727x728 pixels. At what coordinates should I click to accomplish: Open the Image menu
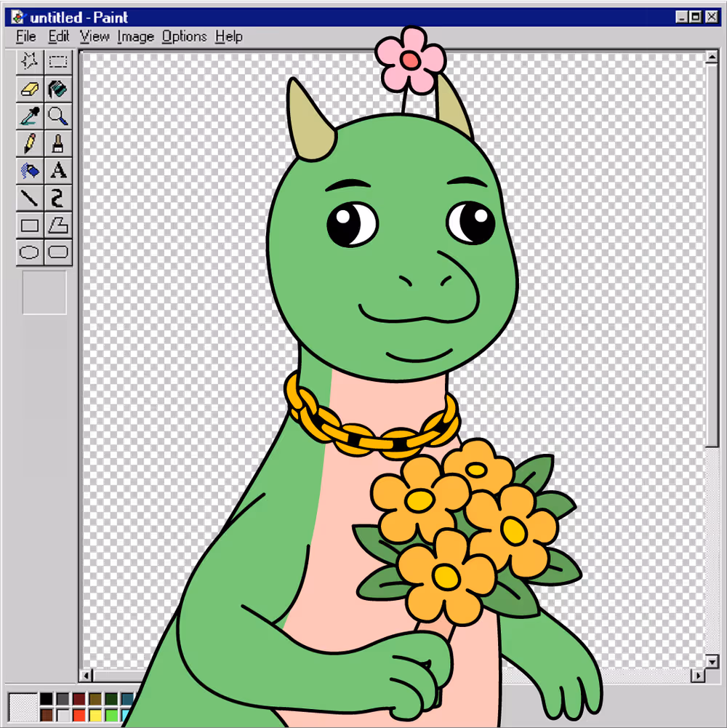click(135, 36)
